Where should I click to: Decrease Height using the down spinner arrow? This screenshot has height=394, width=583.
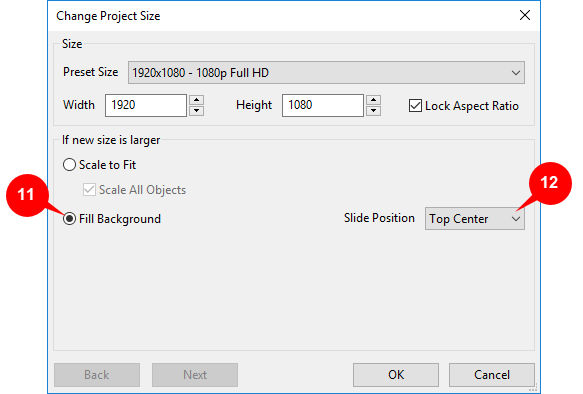[x=373, y=111]
